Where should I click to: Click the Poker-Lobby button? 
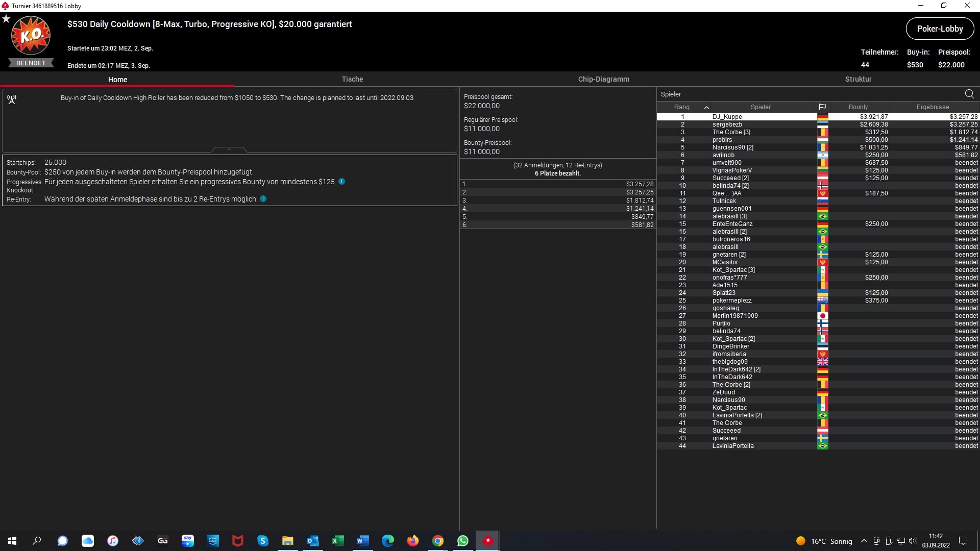[940, 29]
